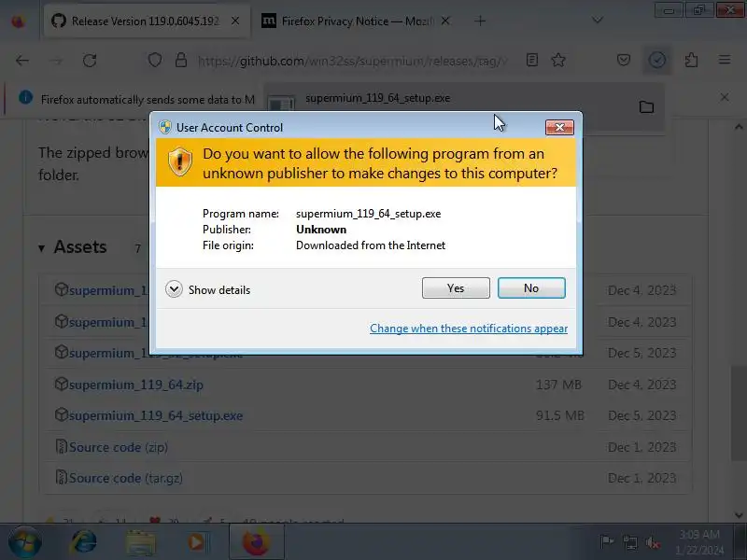747x560 pixels.
Task: Click the page vertical scrollbar thumb
Action: pos(739,413)
